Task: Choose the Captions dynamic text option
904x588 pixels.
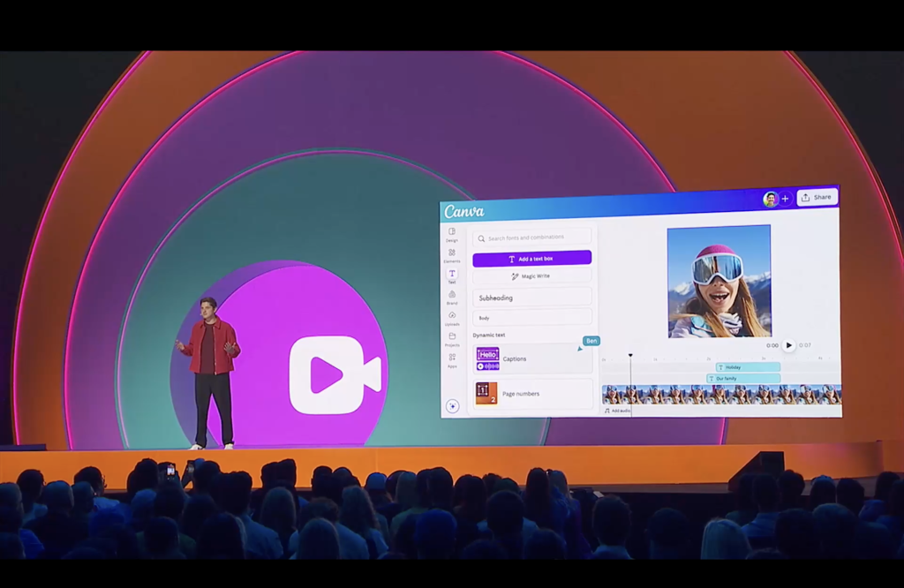Action: coord(531,358)
